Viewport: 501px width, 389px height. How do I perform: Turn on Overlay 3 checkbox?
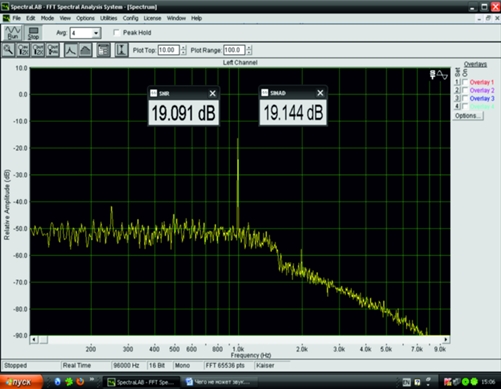click(x=465, y=98)
